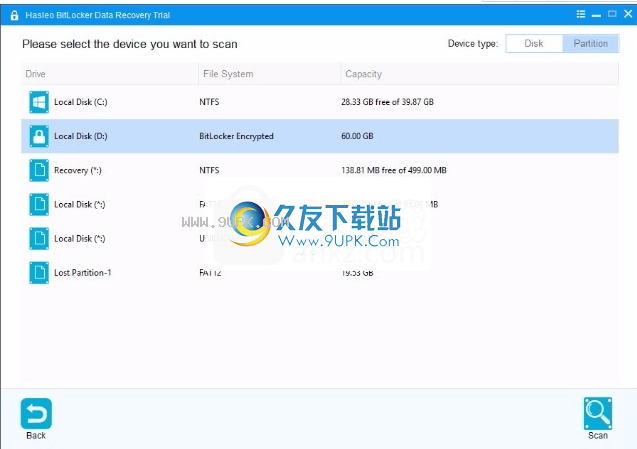The image size is (637, 449).
Task: Click the Back text label
Action: click(x=36, y=436)
